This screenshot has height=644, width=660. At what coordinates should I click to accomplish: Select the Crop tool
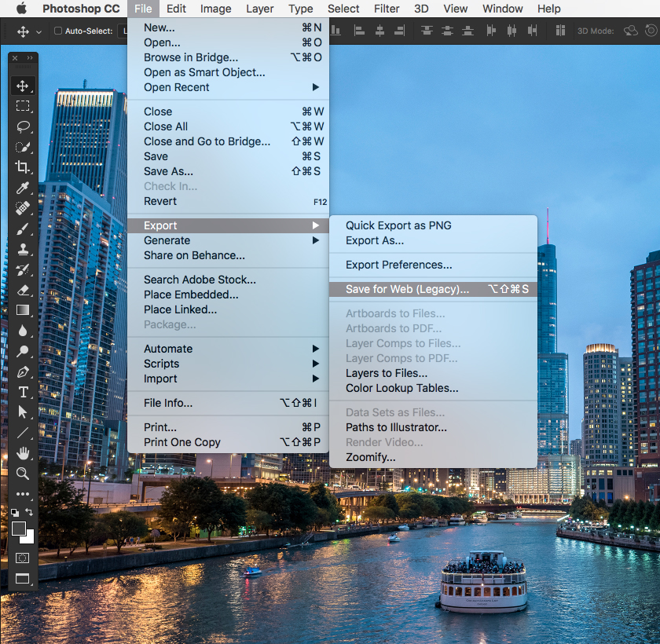tap(23, 167)
